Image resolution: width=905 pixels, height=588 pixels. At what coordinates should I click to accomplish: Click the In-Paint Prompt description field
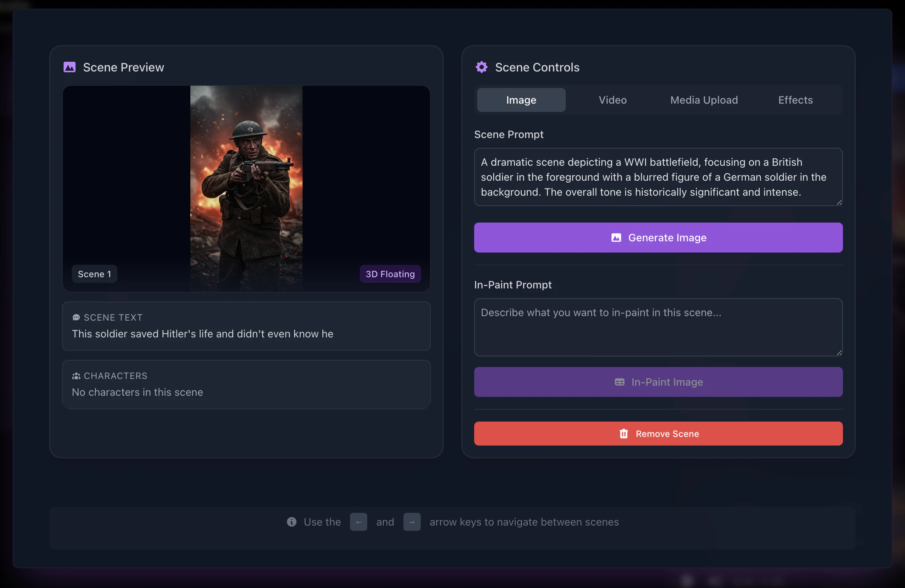659,327
